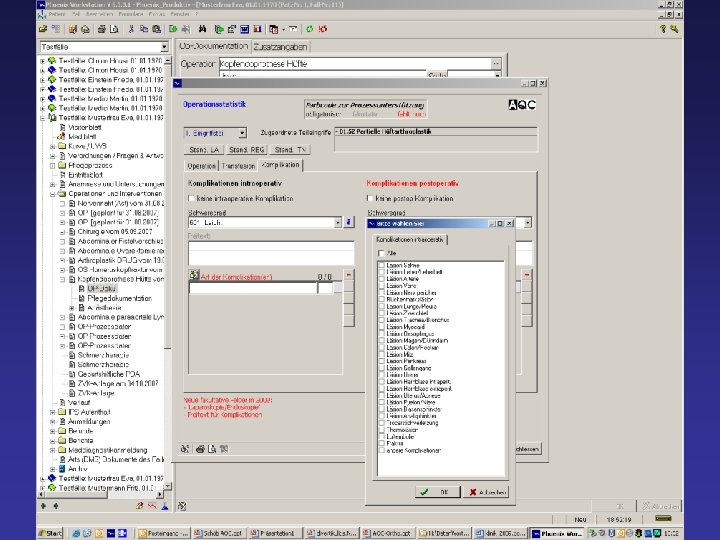This screenshot has width=720, height=540.
Task: Click the binoculars search icon
Action: tap(202, 29)
